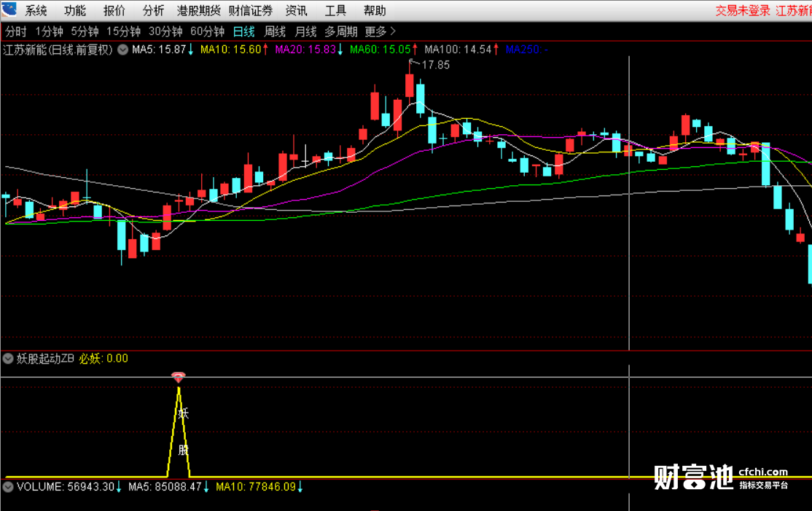The image size is (812, 511).
Task: Click the red 妖股 signal marker icon
Action: [x=178, y=377]
